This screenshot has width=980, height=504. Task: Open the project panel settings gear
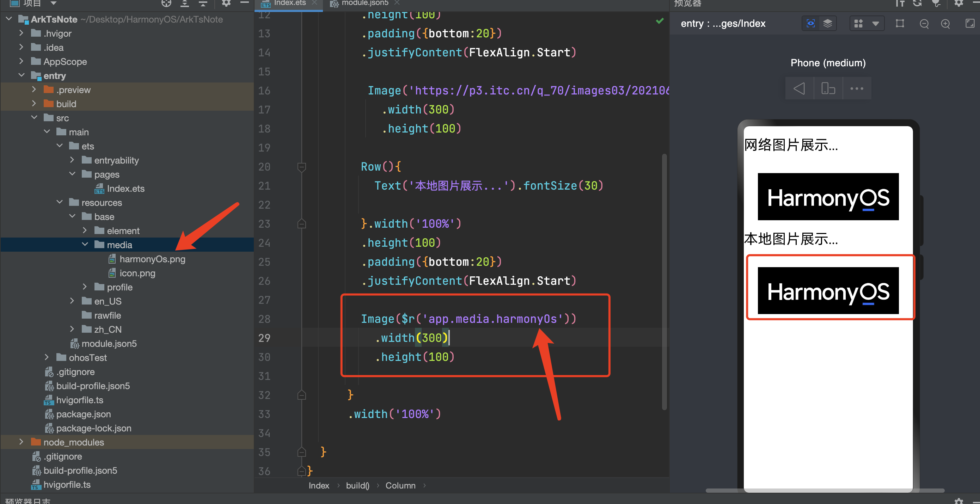coord(226,3)
